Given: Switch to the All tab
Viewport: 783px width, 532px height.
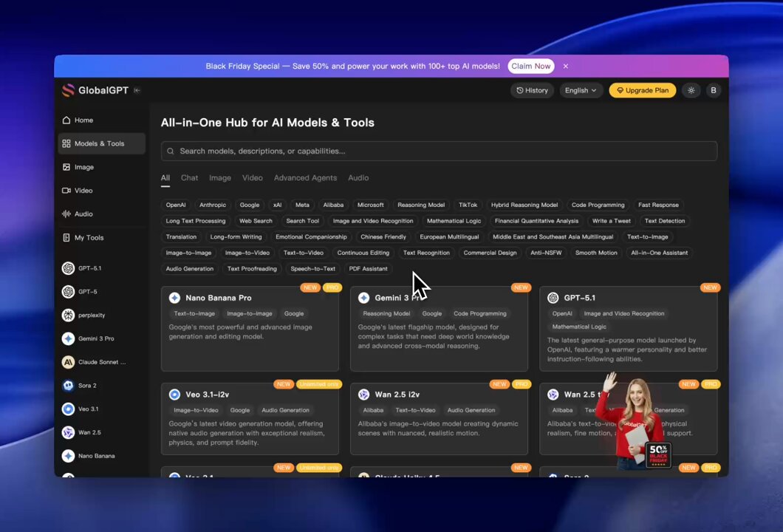Looking at the screenshot, I should coord(165,178).
